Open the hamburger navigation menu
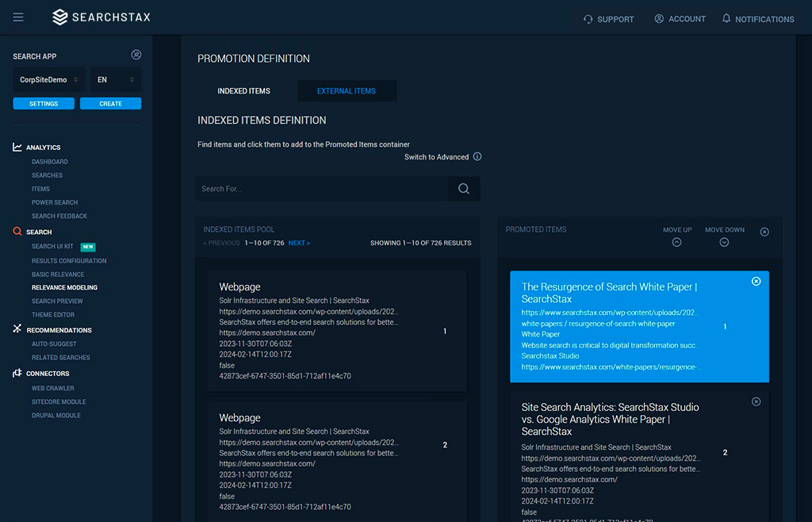The height and width of the screenshot is (522, 812). (x=18, y=17)
